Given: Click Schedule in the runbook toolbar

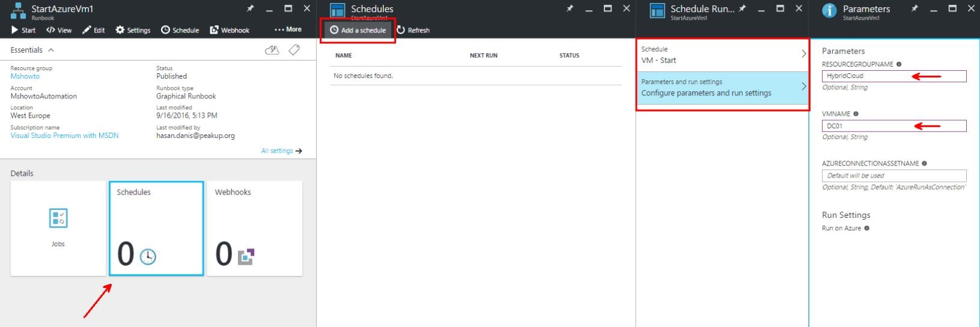Looking at the screenshot, I should click(180, 30).
